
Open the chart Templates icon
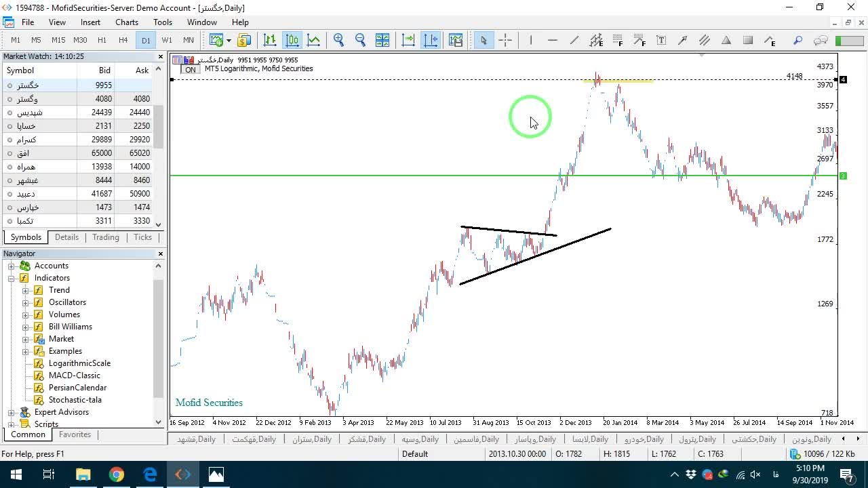click(x=455, y=40)
